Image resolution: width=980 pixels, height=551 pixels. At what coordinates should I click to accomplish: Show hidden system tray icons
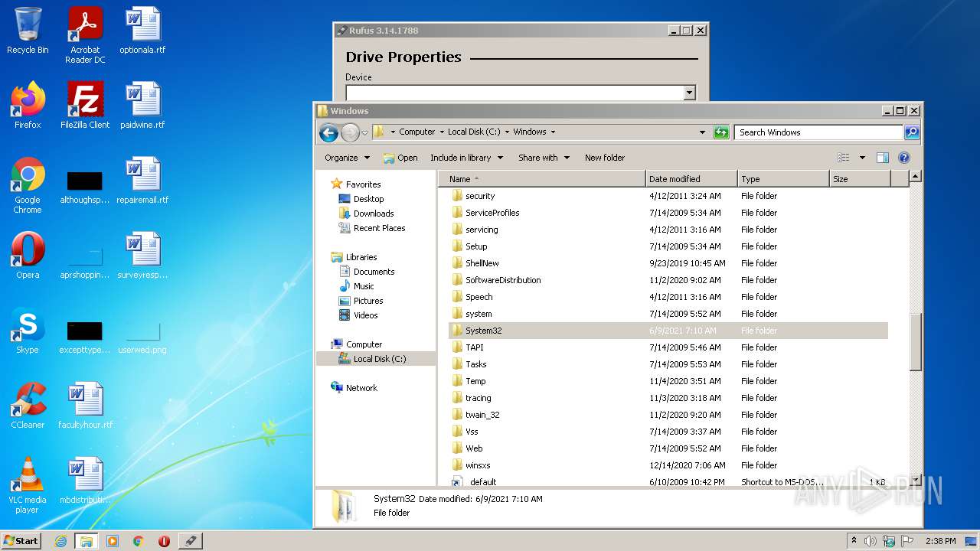(x=854, y=541)
